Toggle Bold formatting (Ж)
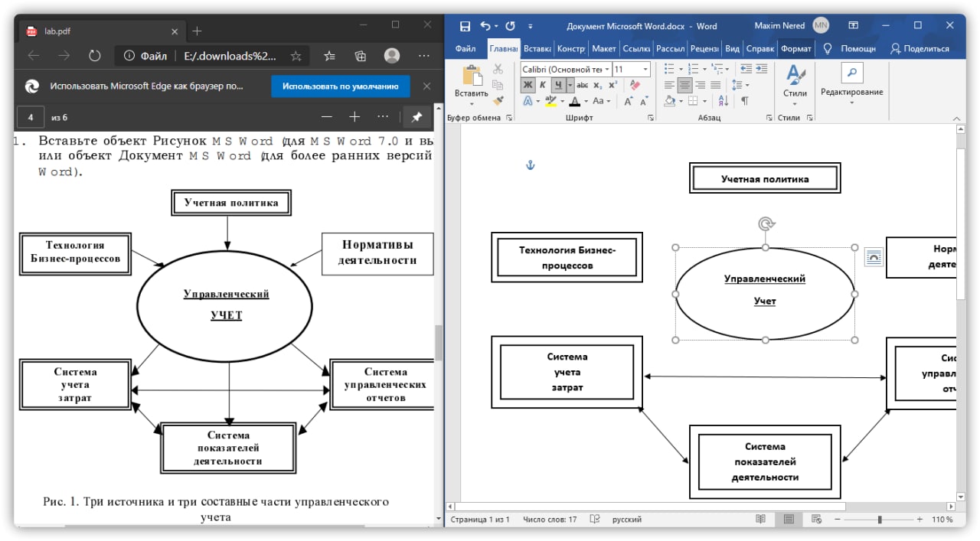This screenshot has height=541, width=980. tap(528, 85)
